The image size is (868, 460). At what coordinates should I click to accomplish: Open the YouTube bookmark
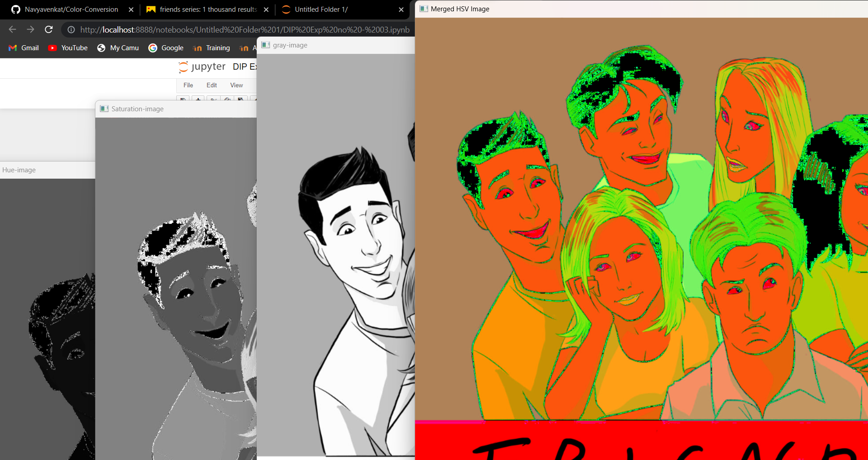click(x=68, y=48)
